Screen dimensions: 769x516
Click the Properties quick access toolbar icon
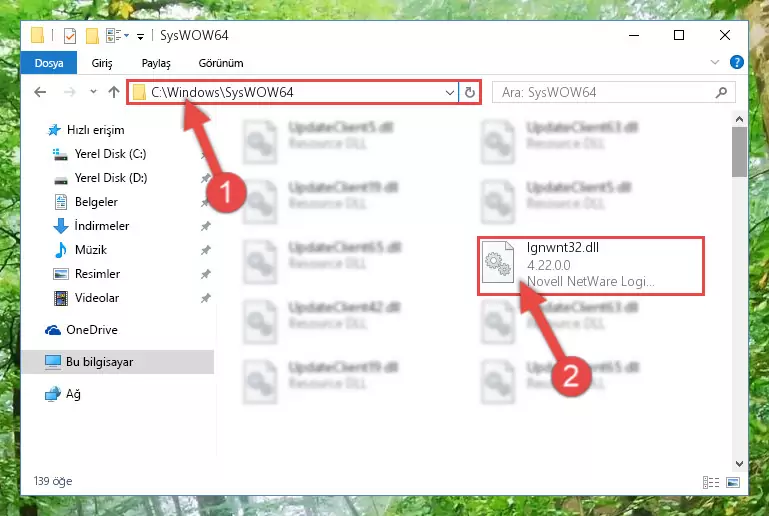pyautogui.click(x=70, y=36)
